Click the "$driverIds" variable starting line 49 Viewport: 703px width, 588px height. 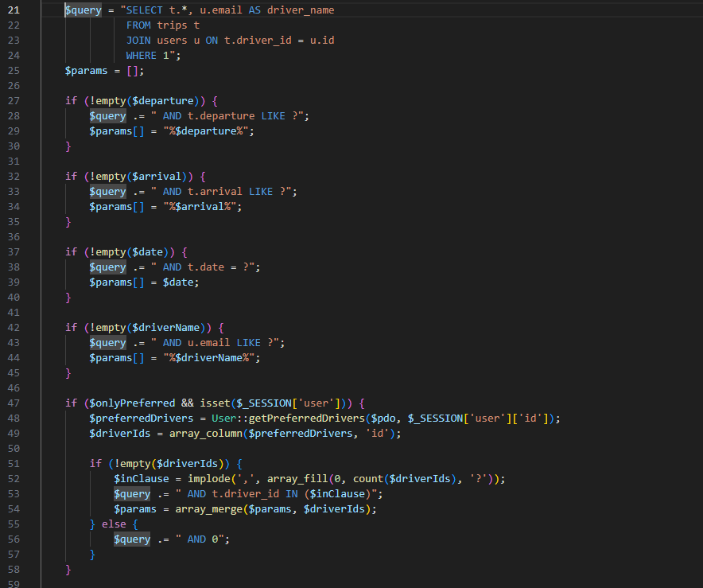(x=120, y=434)
